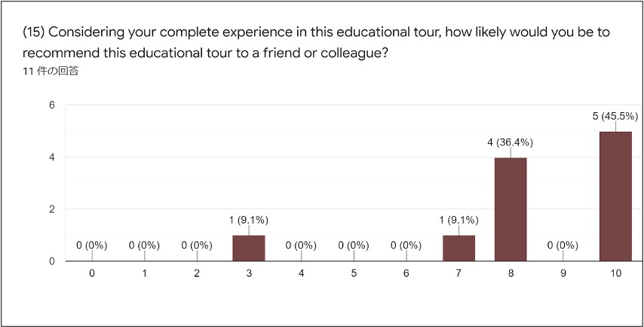Select the y-axis label "2" on the left
Image resolution: width=644 pixels, height=327 pixels.
52,209
